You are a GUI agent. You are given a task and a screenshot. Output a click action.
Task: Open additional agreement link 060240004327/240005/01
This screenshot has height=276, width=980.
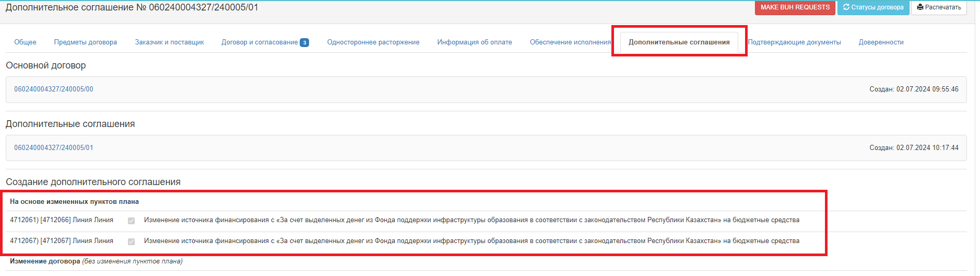54,148
